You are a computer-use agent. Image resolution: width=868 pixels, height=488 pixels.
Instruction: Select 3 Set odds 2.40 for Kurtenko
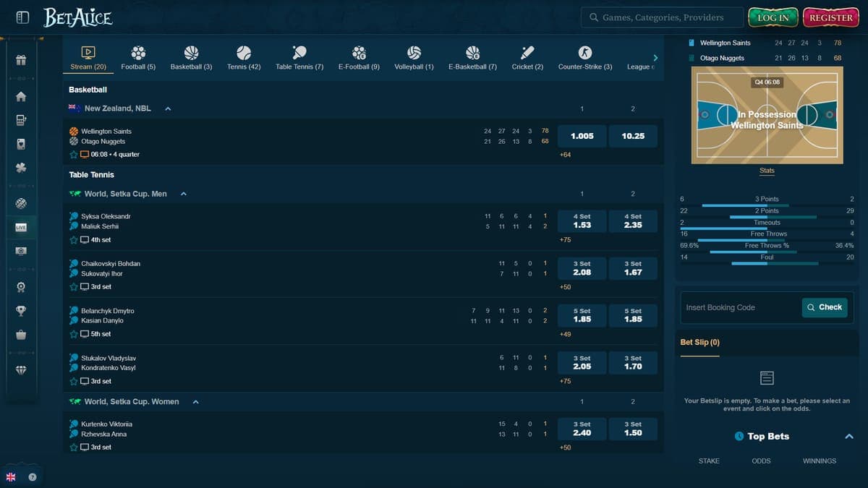click(582, 429)
